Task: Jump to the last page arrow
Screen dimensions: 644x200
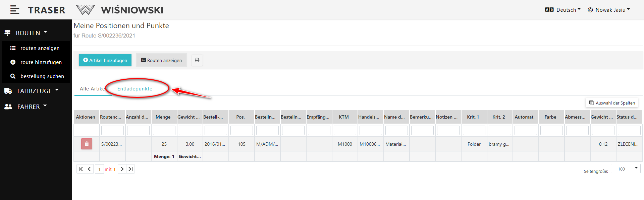Action: click(x=131, y=169)
